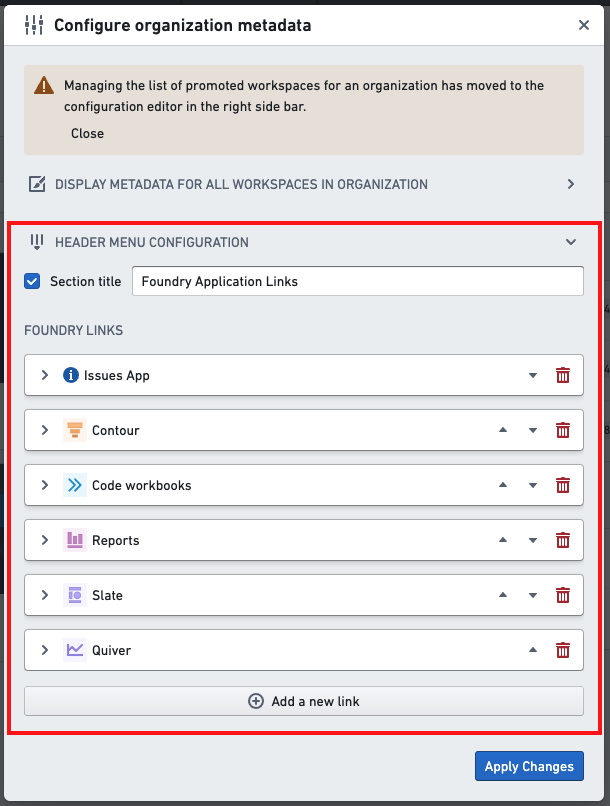The width and height of the screenshot is (610, 806).
Task: Expand Display Metadata for All Workspaces section
Action: coord(570,184)
